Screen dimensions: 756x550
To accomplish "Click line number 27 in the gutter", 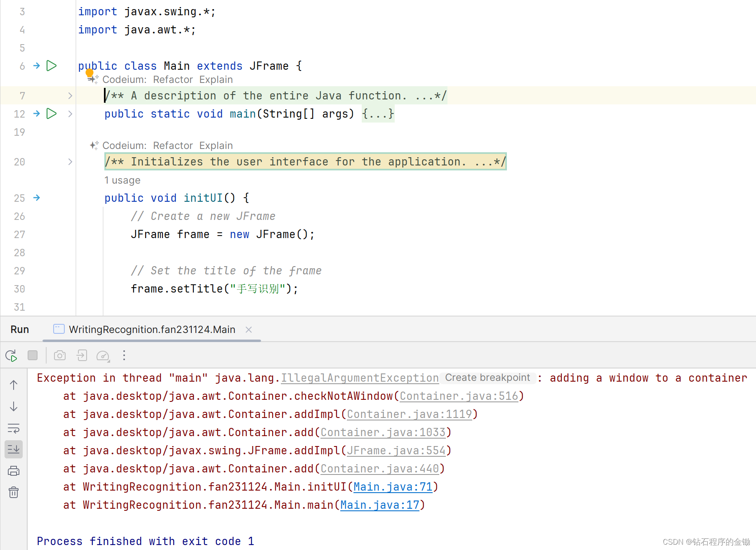I will click(x=19, y=234).
